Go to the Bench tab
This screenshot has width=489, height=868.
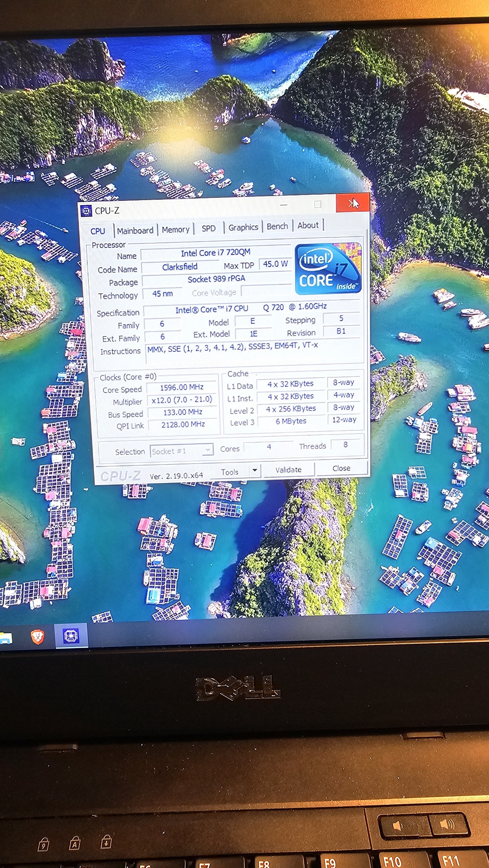coord(277,226)
